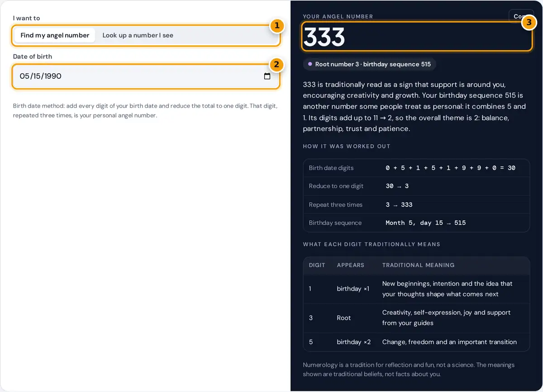Click the 3 → 333 repeat value

399,205
